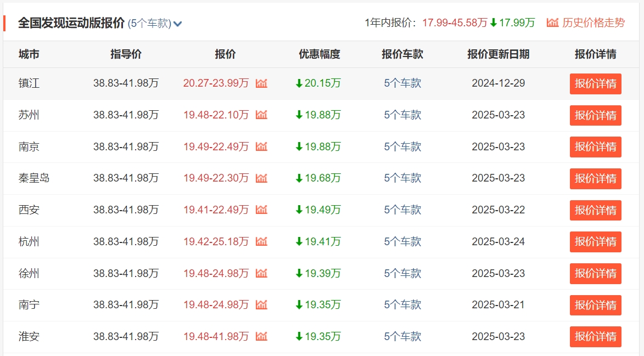
Task: Click 报价详情 button for 徐州
Action: click(595, 274)
